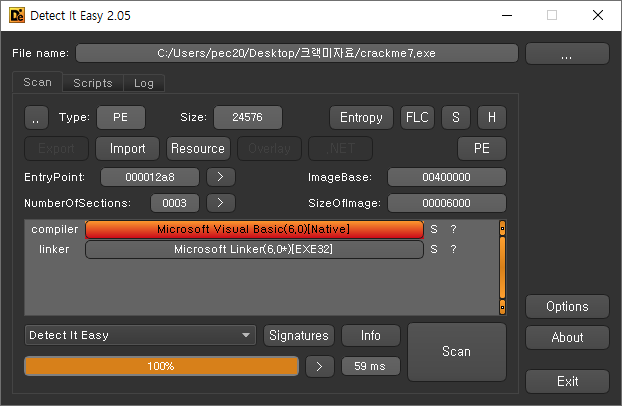The width and height of the screenshot is (622, 406).
Task: Click the S strings button near Entropy
Action: (456, 117)
